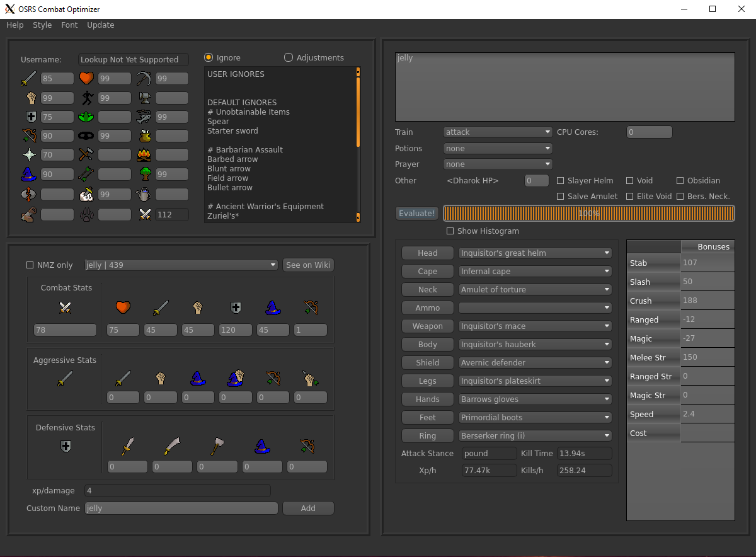Click the Fishing skill icon
Screen dimensions: 756x557
144,117
